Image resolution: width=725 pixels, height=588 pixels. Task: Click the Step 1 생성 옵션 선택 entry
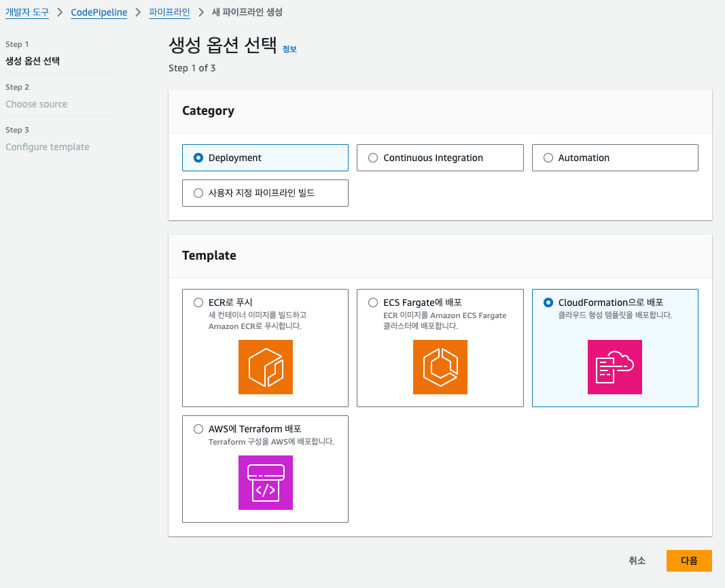pos(33,61)
